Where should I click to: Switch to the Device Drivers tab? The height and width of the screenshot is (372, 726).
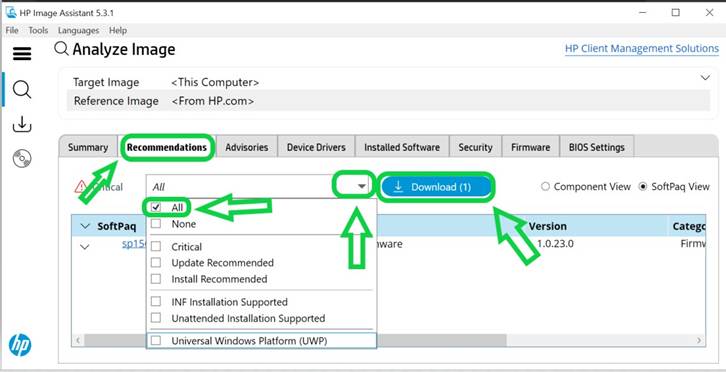[316, 147]
